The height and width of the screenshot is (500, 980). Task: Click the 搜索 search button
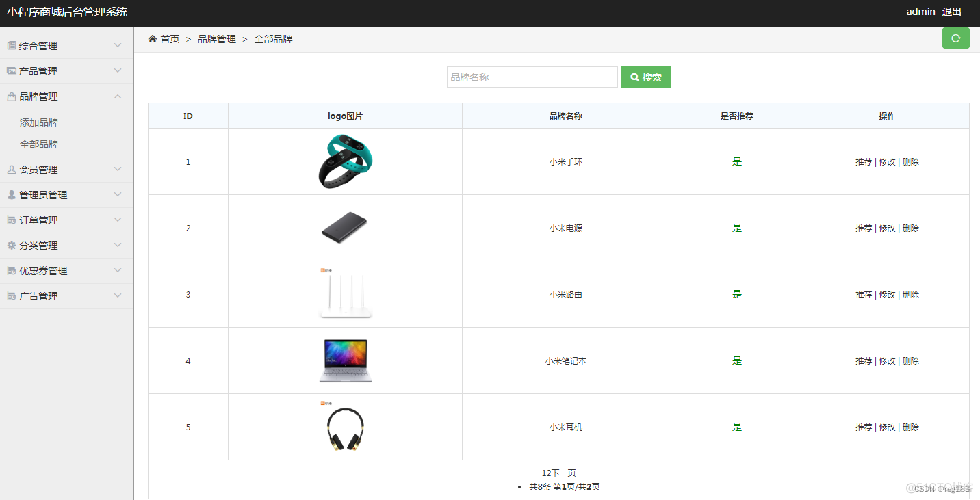[646, 77]
